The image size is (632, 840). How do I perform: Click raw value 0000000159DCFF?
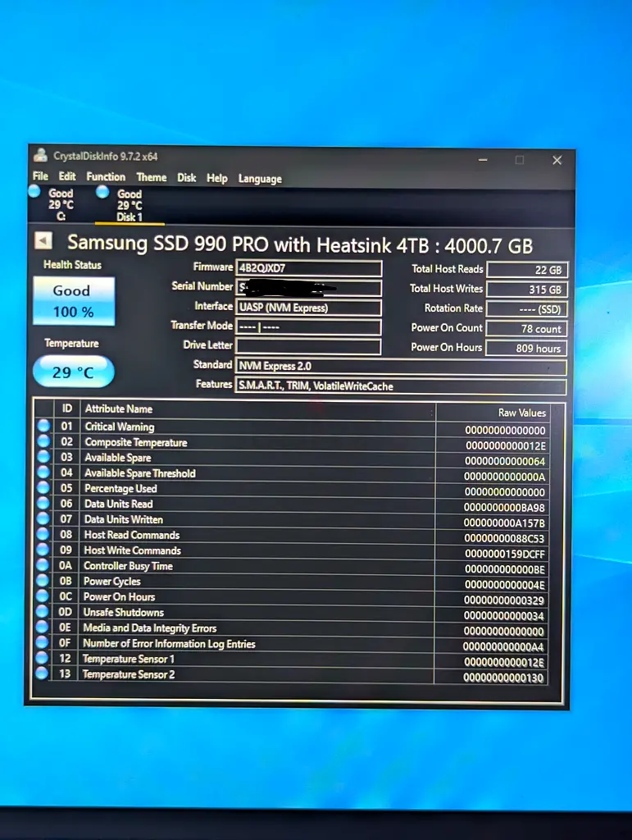[x=505, y=554]
